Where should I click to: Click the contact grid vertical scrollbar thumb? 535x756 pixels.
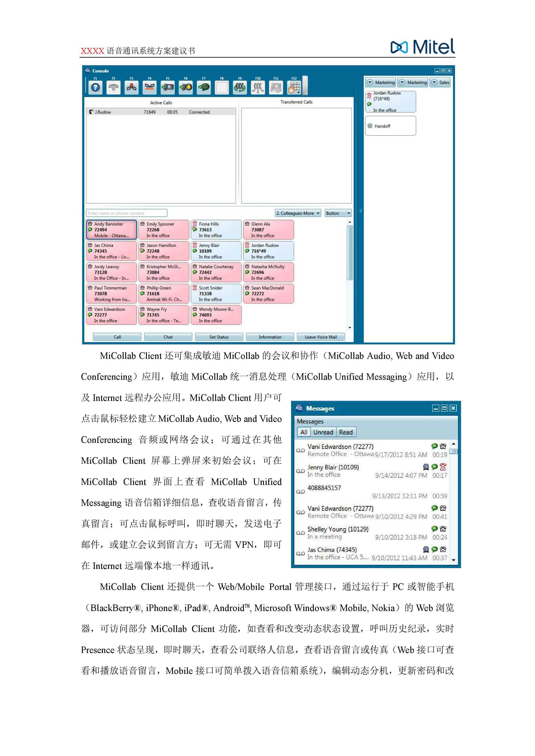tap(350, 253)
